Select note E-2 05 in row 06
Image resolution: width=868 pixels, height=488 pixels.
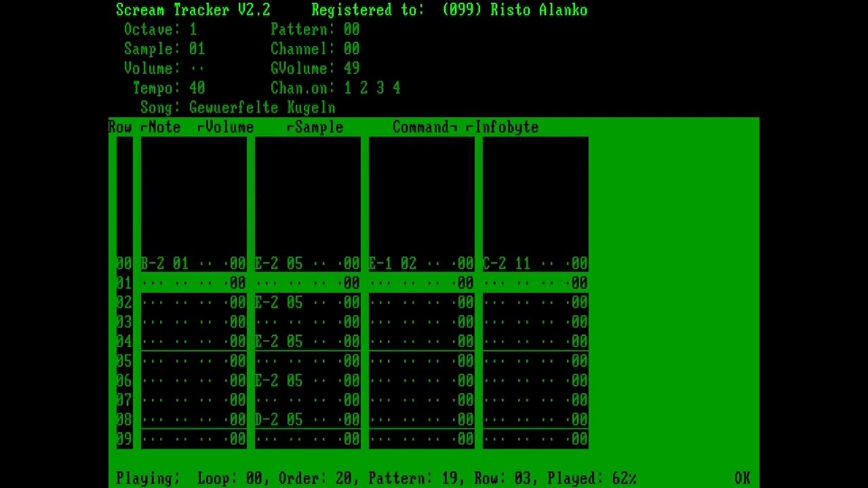[279, 381]
